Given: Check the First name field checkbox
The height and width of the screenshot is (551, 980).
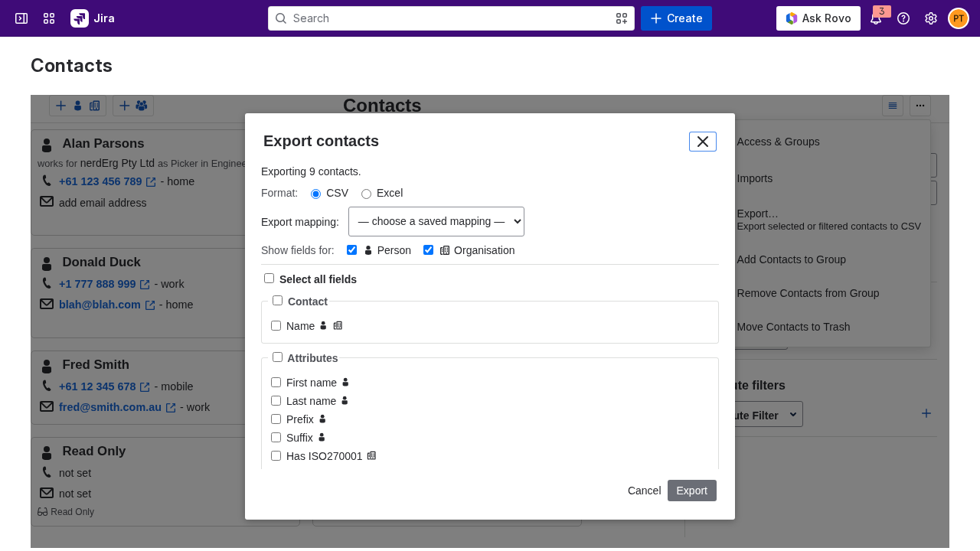Looking at the screenshot, I should pyautogui.click(x=276, y=383).
